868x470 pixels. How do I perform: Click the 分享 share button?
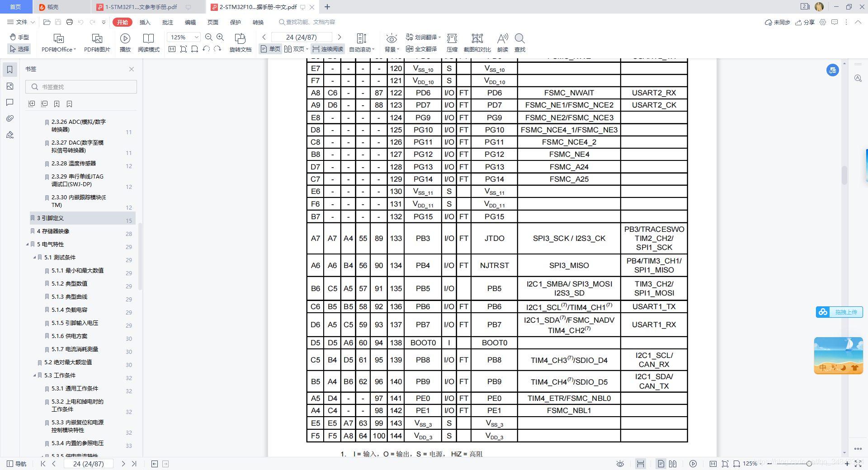805,22
